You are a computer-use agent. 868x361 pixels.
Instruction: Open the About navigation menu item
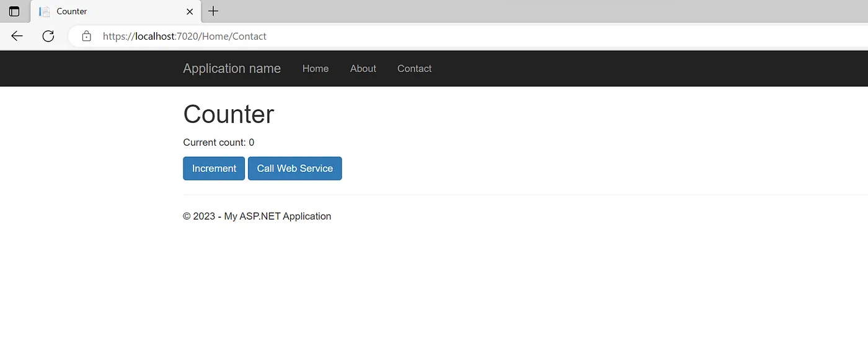363,68
